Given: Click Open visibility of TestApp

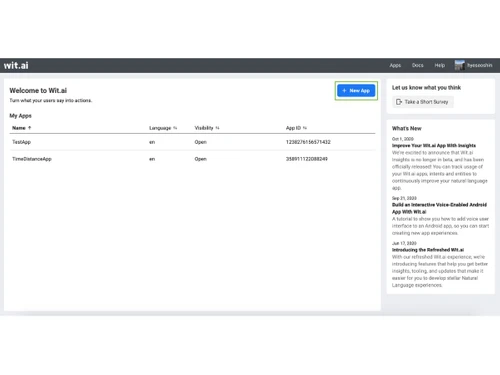Looking at the screenshot, I should [200, 142].
